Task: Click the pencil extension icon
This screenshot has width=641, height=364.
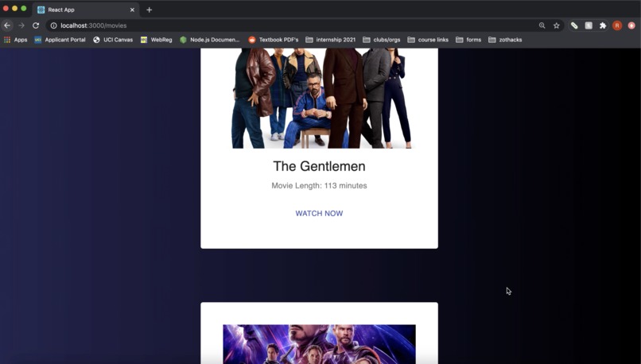Action: point(574,25)
